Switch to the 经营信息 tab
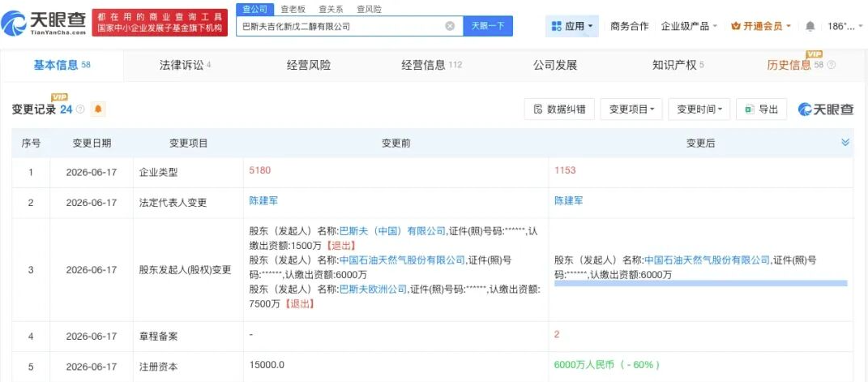Viewport: 868px width, 382px height. point(431,66)
